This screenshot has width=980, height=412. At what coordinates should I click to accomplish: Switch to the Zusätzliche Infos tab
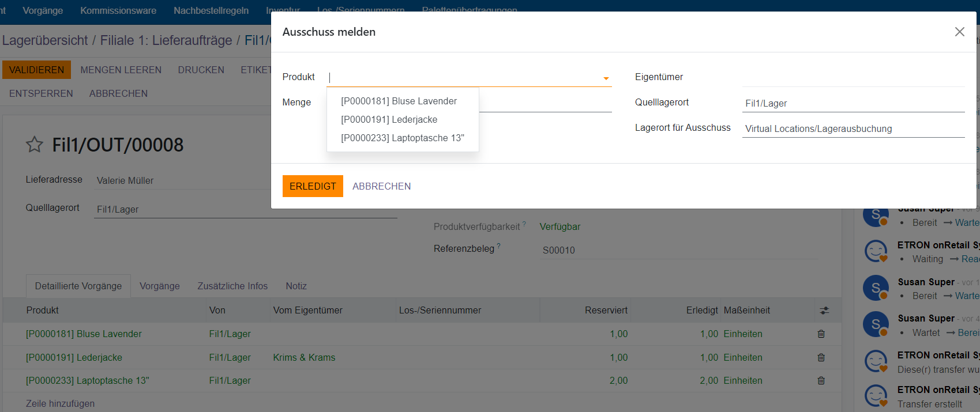232,286
